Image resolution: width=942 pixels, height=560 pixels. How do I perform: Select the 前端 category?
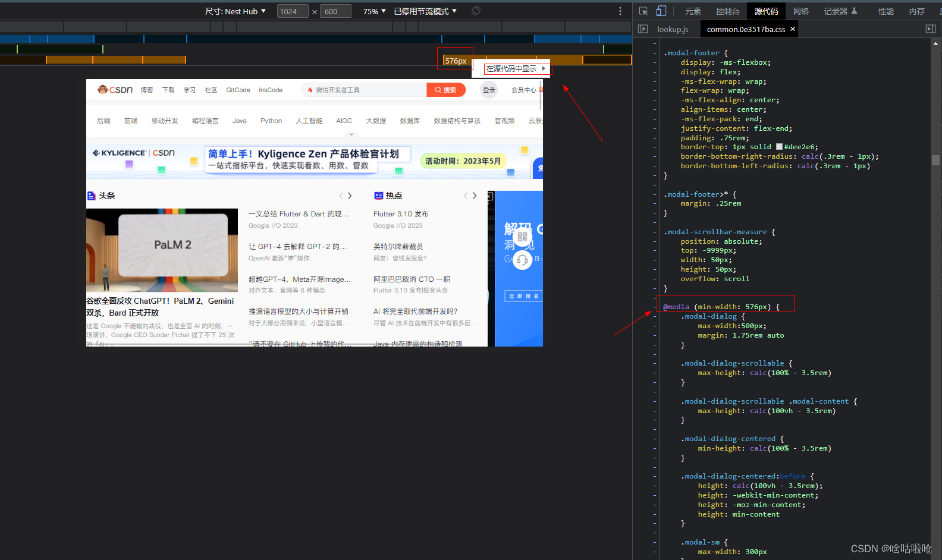coord(131,121)
